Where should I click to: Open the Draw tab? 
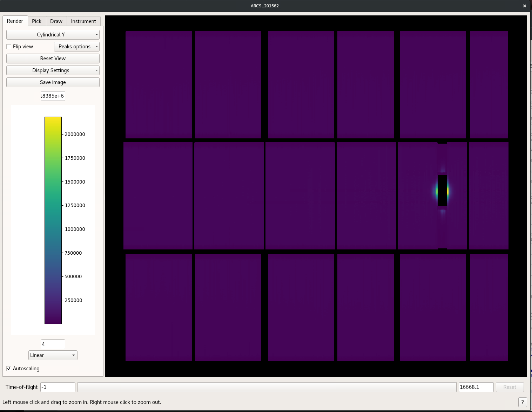(x=56, y=21)
